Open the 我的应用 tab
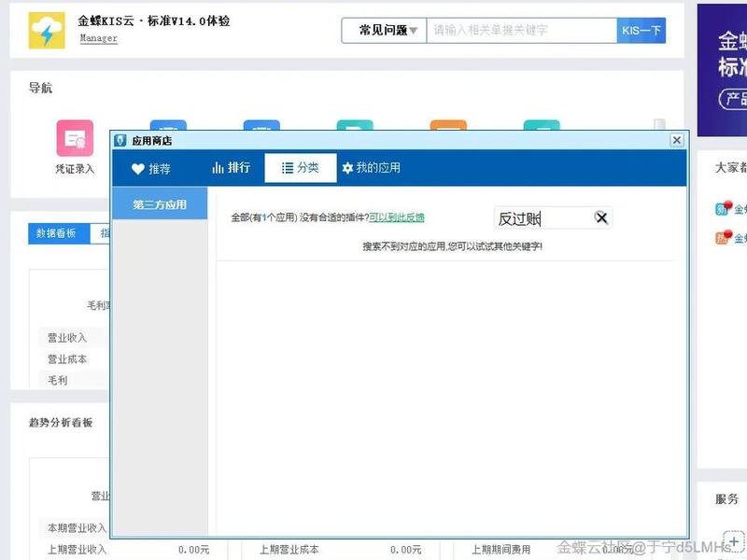The height and width of the screenshot is (560, 747). [372, 168]
